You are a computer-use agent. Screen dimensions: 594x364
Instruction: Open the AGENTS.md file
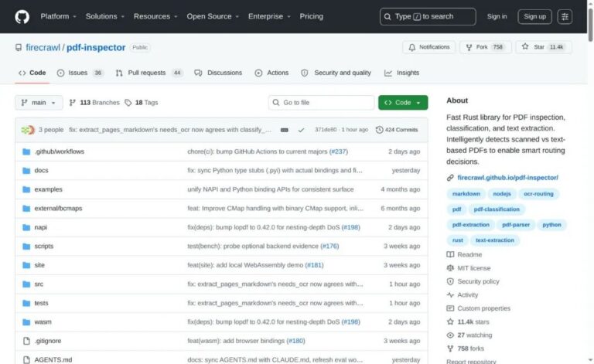(53, 360)
